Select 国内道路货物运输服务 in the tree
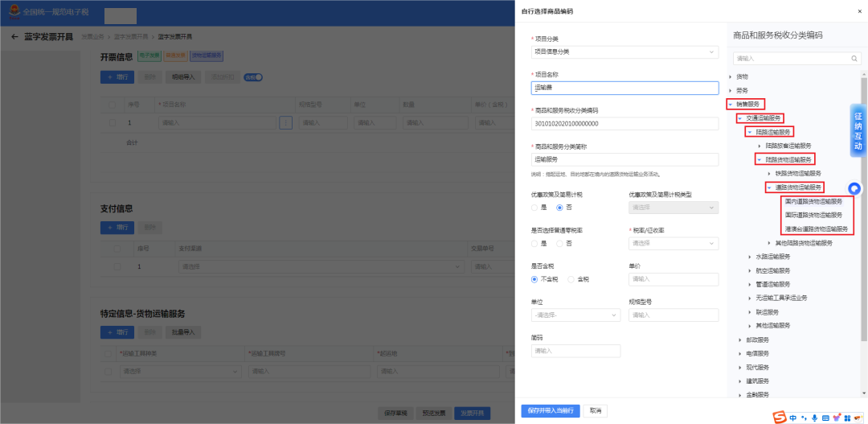This screenshot has height=424, width=868. [813, 201]
